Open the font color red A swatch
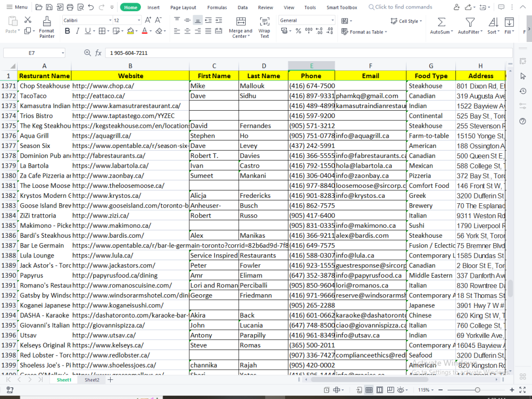The image size is (532, 399). pyautogui.click(x=145, y=31)
